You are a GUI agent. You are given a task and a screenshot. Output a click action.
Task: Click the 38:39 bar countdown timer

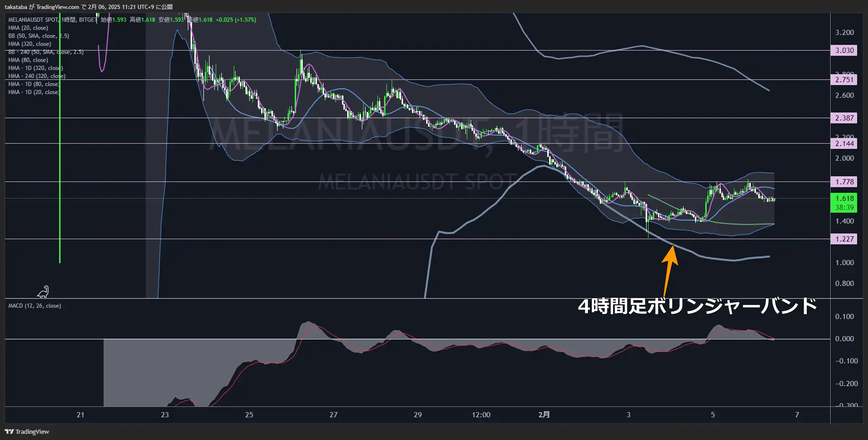click(844, 207)
